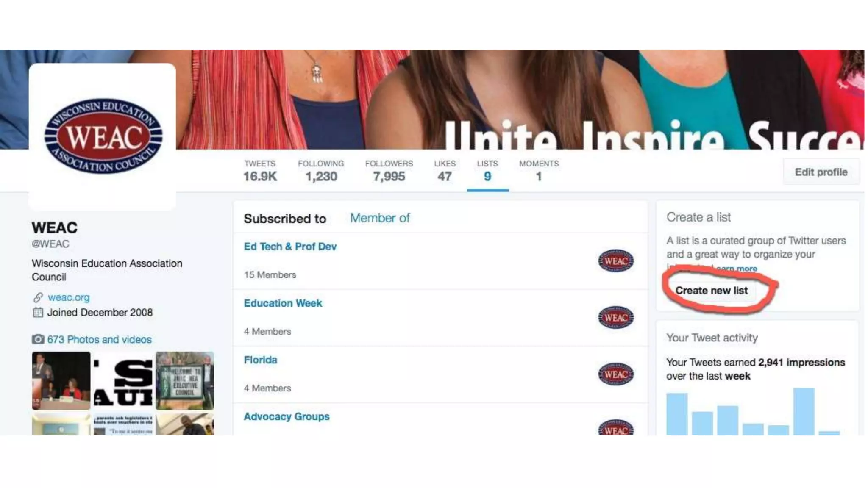Click the Edit profile button

tap(821, 172)
